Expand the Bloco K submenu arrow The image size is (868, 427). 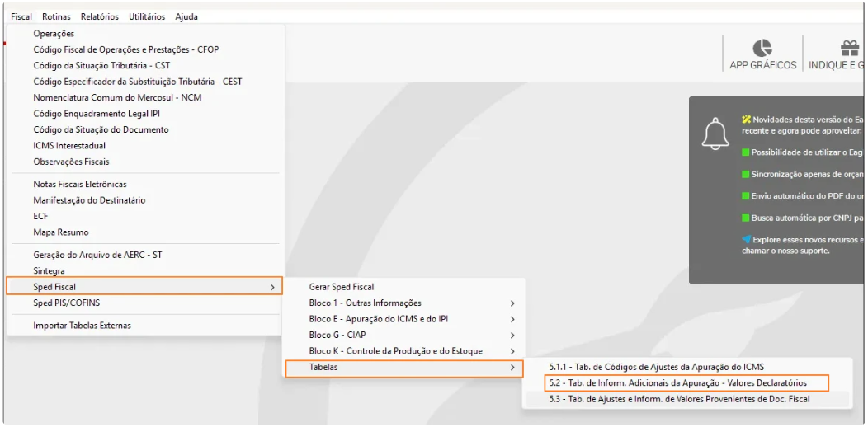[512, 352]
